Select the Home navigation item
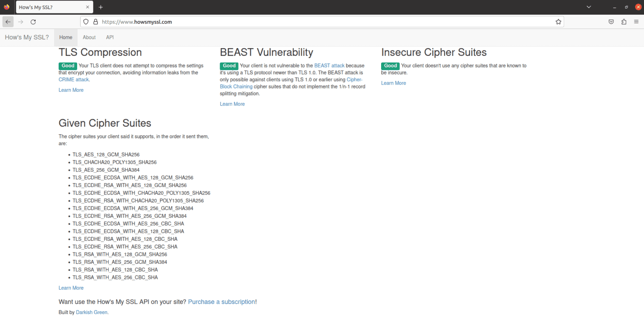644x320 pixels. [x=65, y=37]
